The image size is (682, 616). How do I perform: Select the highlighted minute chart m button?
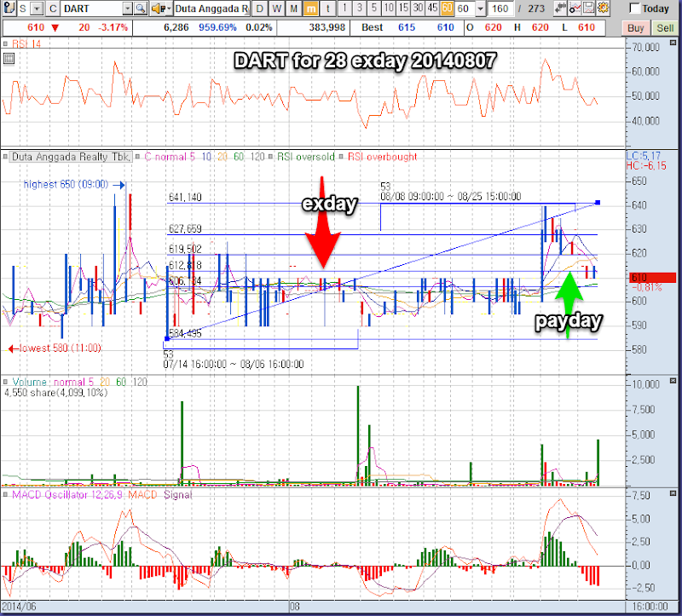310,9
